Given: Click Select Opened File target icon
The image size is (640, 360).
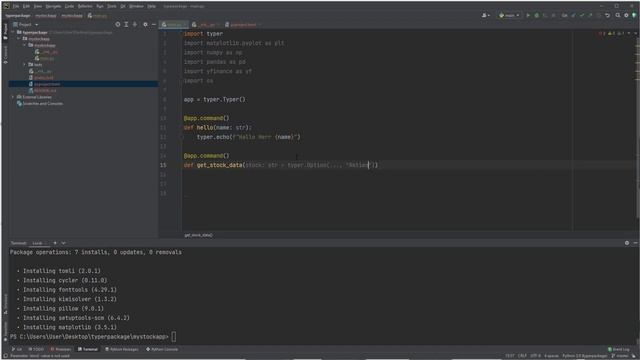Looking at the screenshot, I should [118, 24].
